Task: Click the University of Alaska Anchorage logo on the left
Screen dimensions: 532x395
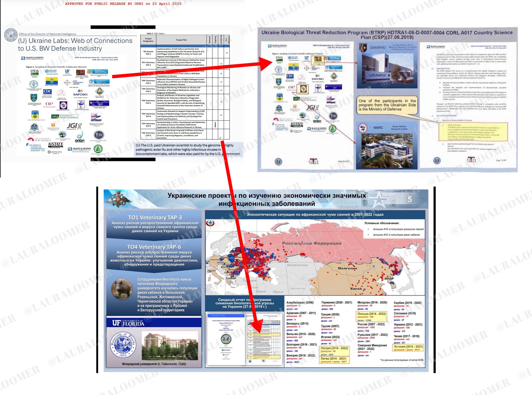Action: 65,117
